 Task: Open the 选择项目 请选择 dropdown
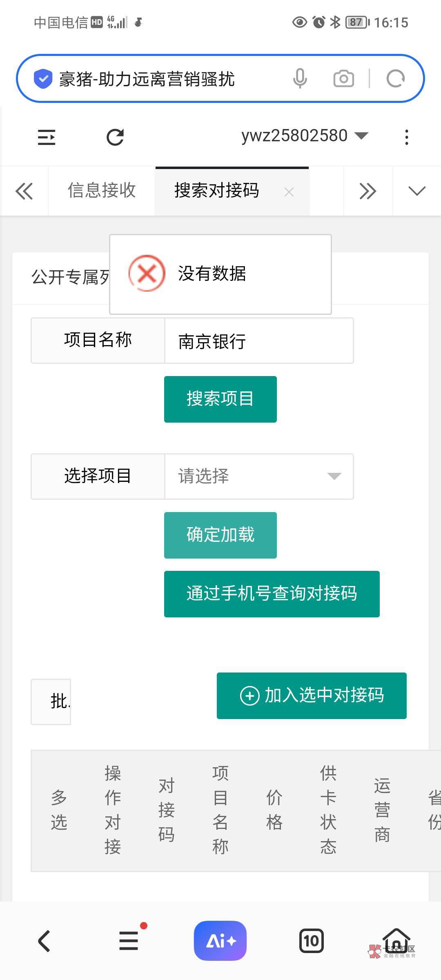pyautogui.click(x=259, y=476)
